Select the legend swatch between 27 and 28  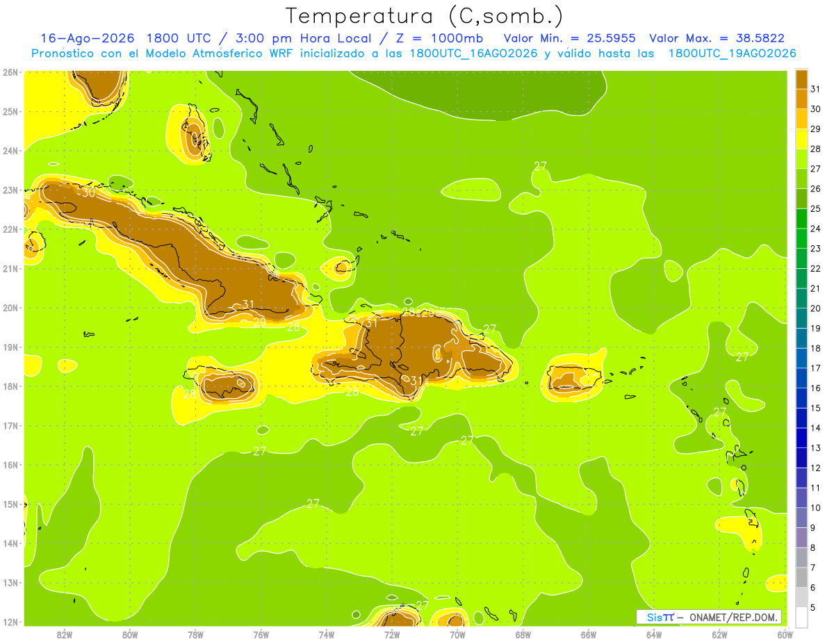tap(801, 158)
